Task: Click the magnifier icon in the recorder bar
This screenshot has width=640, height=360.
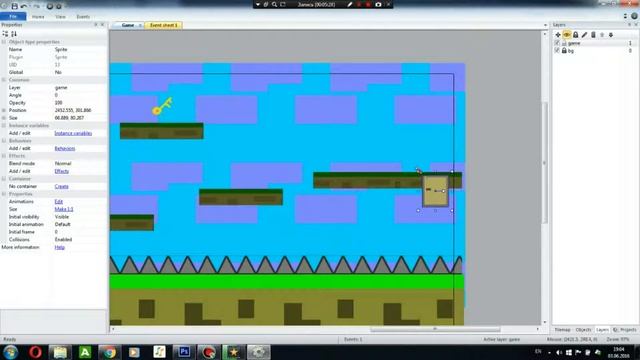Action: pos(274,4)
